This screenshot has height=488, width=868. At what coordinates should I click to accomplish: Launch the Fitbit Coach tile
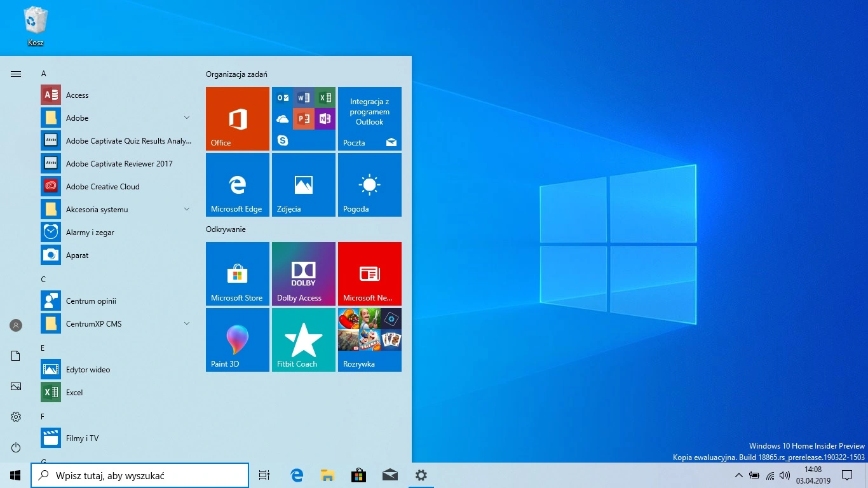click(x=304, y=340)
